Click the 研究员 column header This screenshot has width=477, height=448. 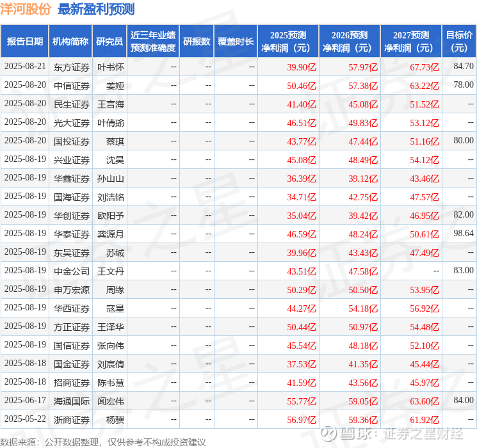(x=109, y=42)
